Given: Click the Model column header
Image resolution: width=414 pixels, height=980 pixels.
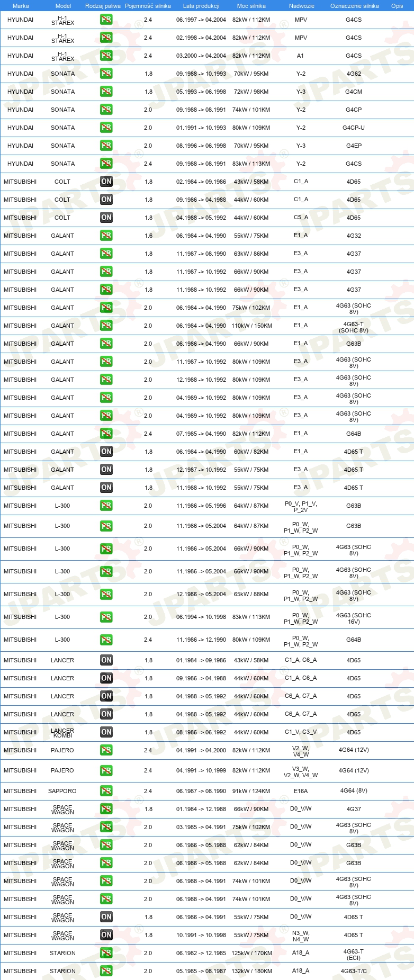Looking at the screenshot, I should tap(64, 6).
